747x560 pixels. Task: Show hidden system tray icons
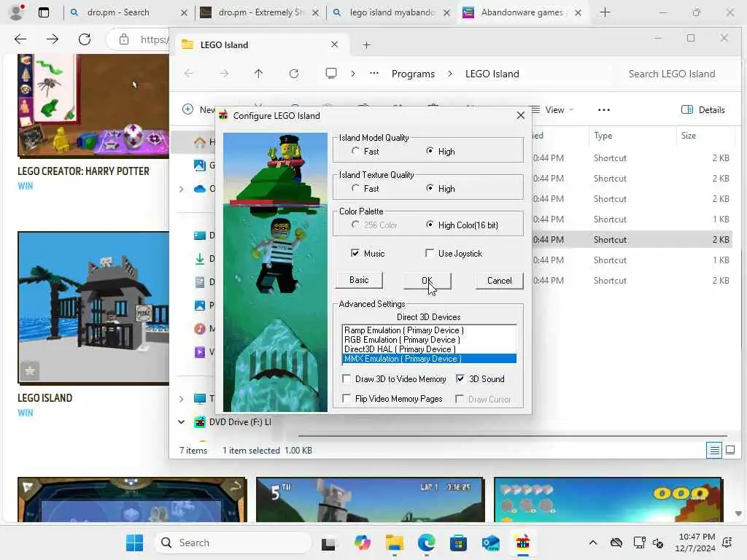pos(592,542)
